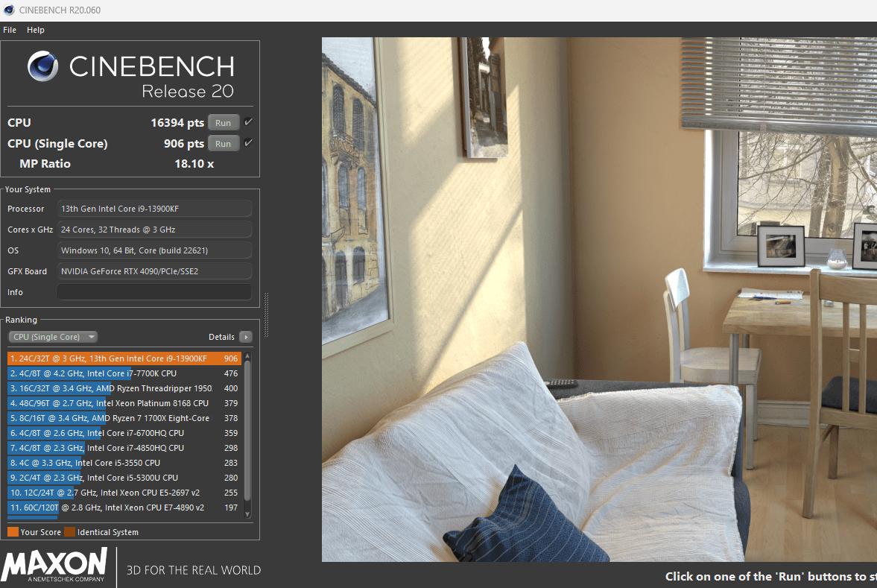Click the 906 pts single core score
Viewport: 877px width, 588px height.
pos(184,144)
